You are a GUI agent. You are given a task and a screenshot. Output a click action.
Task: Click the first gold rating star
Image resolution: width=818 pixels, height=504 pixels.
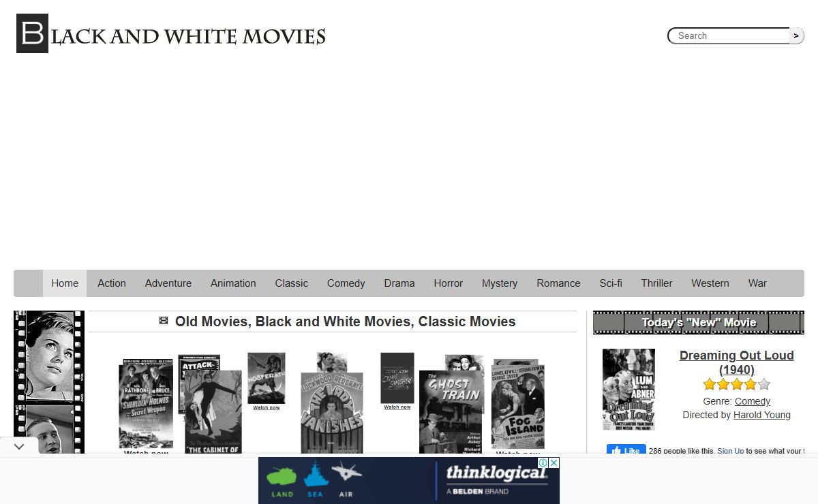tap(710, 385)
